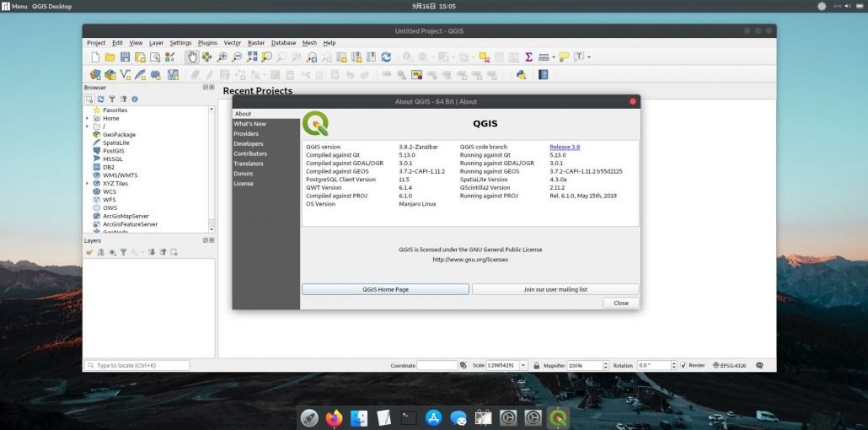868x430 pixels.
Task: Select Favorites in the Browser tree
Action: [115, 110]
